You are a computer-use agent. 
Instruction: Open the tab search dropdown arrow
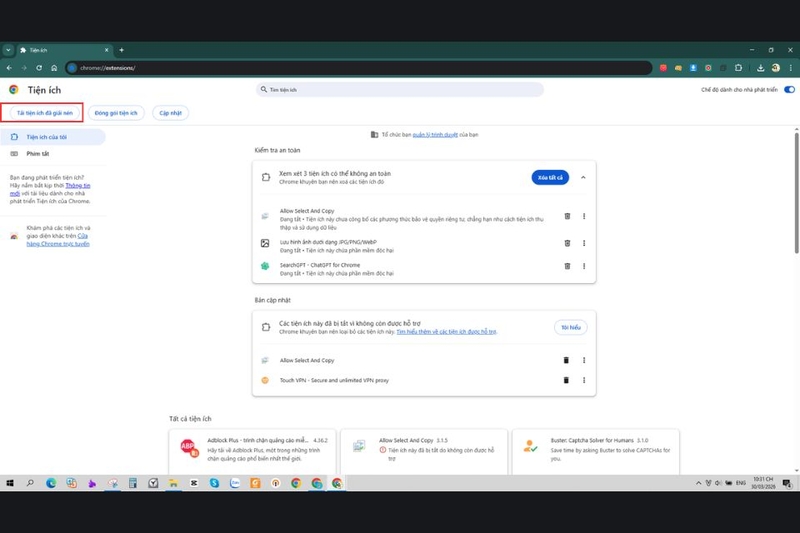coord(8,50)
